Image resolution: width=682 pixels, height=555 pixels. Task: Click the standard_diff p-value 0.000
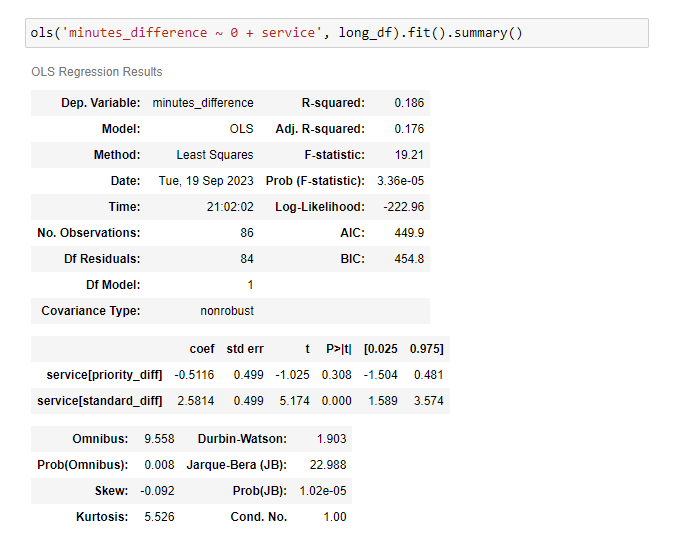[x=336, y=401]
